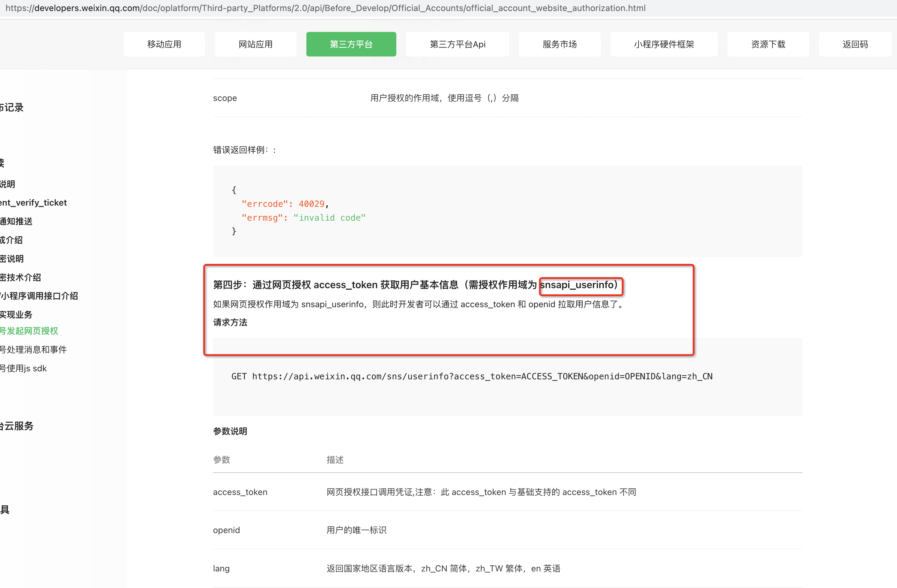Expand the 币记录 sidebar heading

(x=12, y=107)
